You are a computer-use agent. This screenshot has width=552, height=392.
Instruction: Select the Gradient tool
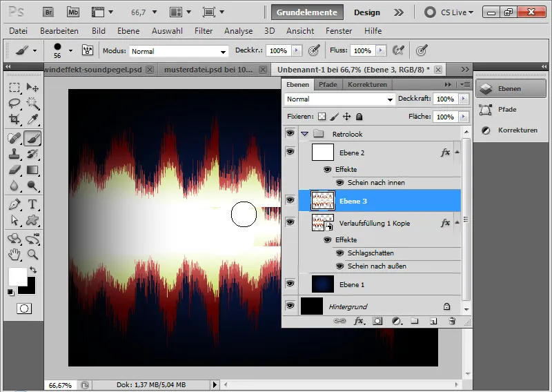(32, 170)
